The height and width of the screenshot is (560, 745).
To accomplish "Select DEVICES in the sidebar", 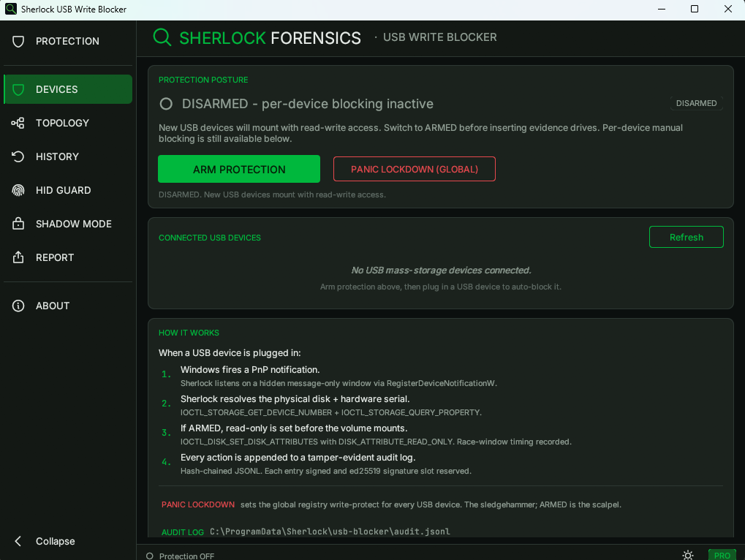I will coord(68,89).
